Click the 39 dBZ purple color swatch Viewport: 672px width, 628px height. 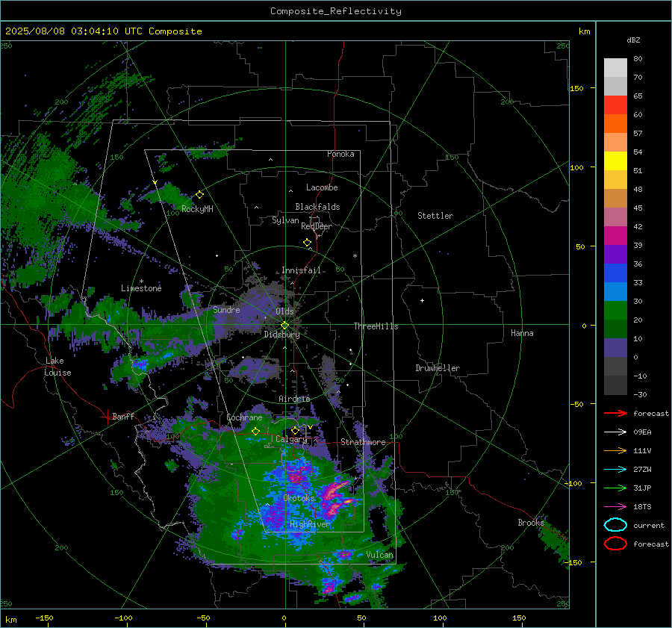615,254
